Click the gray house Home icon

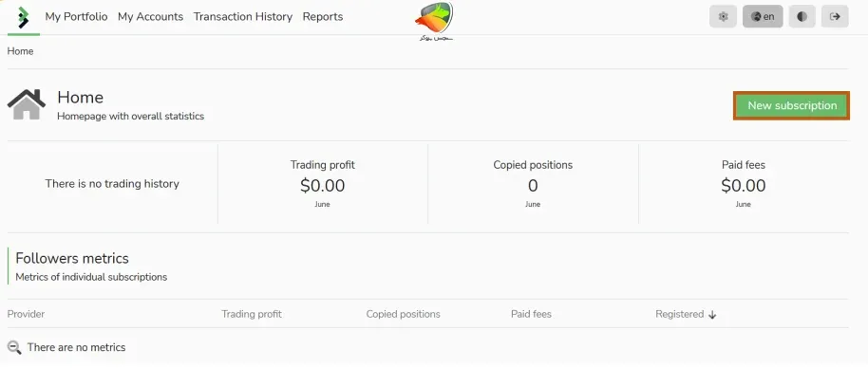coord(26,104)
